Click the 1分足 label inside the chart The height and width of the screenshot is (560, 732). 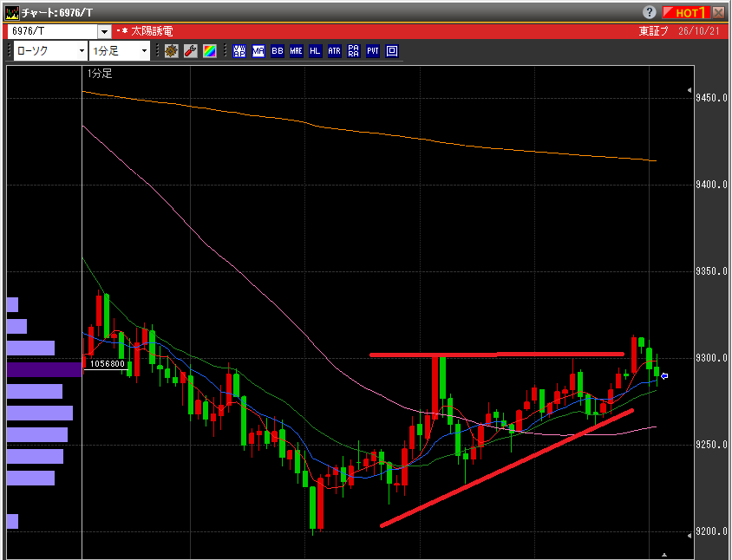pyautogui.click(x=100, y=74)
